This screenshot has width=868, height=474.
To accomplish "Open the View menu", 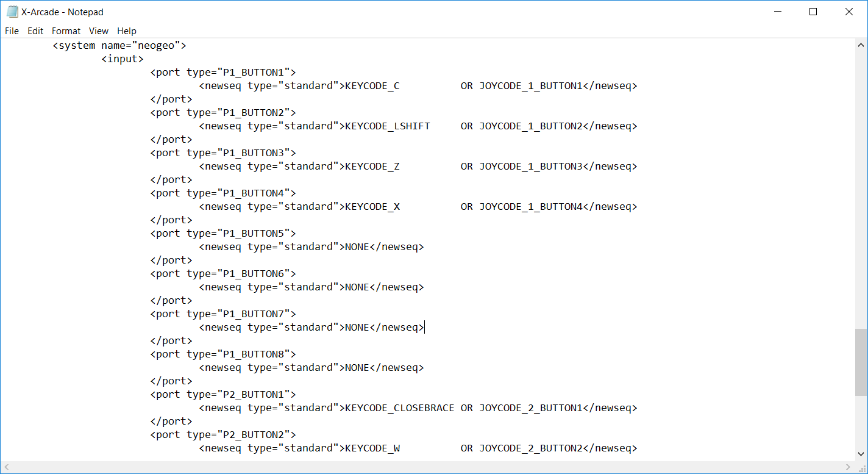I will coord(98,31).
